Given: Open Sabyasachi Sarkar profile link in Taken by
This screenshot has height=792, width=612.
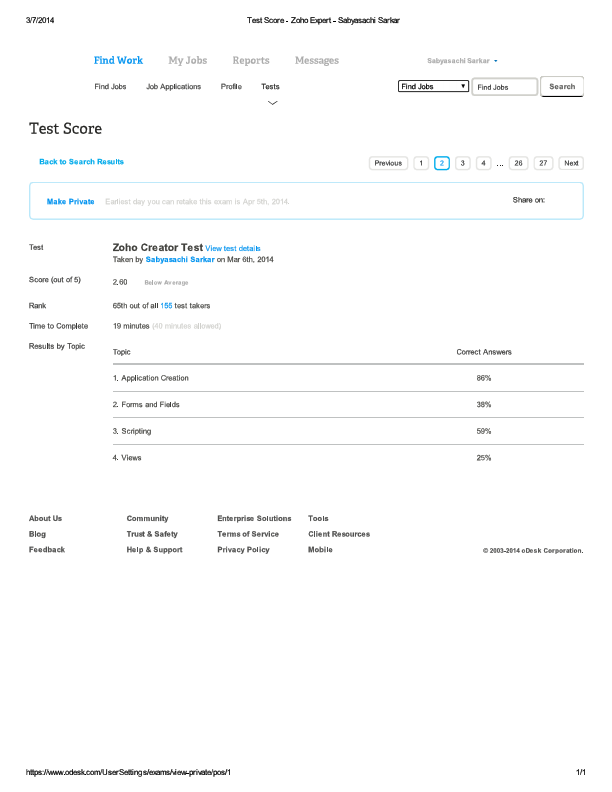Looking at the screenshot, I should 180,259.
